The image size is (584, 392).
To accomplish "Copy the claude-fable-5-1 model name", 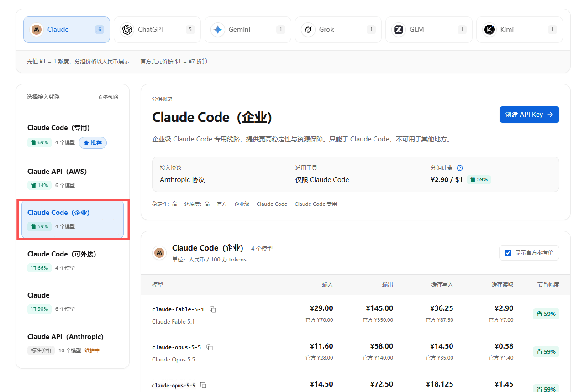I will [213, 309].
